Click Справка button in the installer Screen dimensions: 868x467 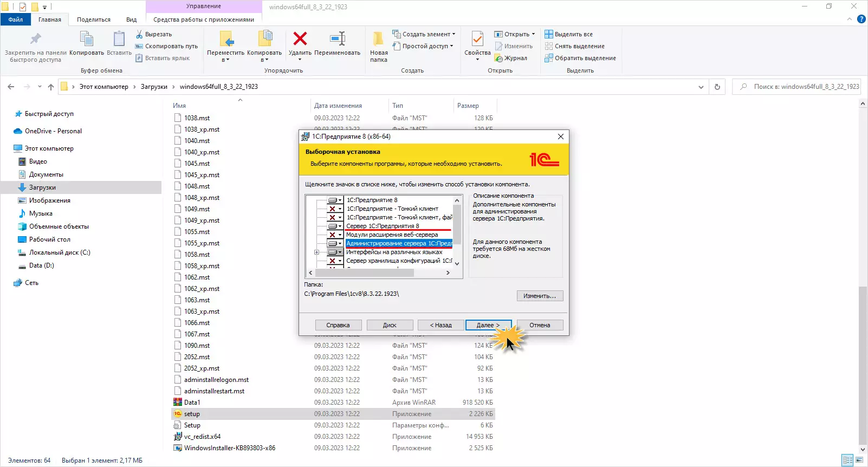338,325
